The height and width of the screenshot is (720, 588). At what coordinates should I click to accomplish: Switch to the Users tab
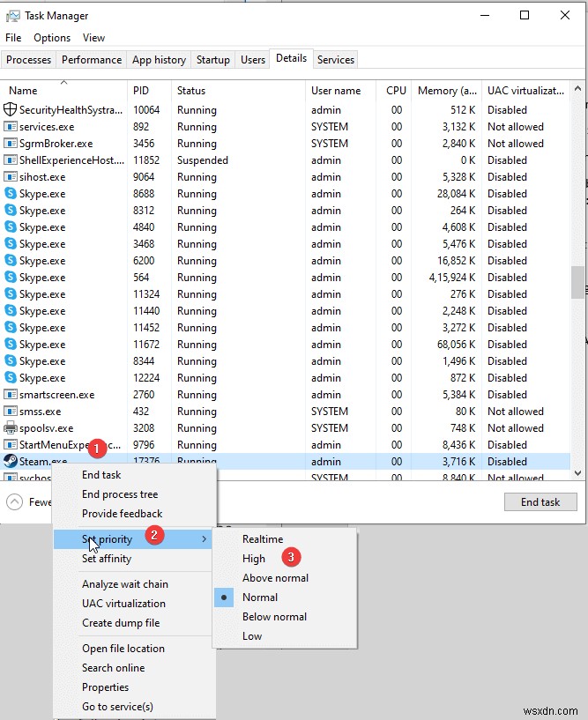click(x=253, y=60)
